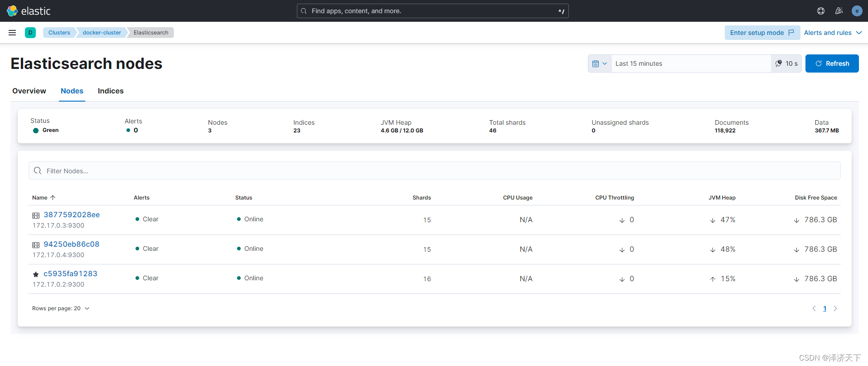Sort by Disk Free Space column header
Image resolution: width=868 pixels, height=366 pixels.
pos(816,198)
